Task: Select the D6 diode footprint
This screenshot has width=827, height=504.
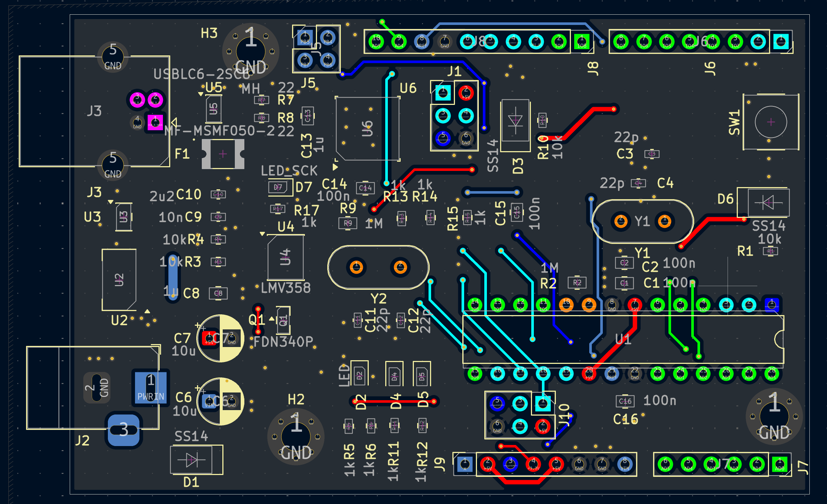Action: tap(768, 202)
